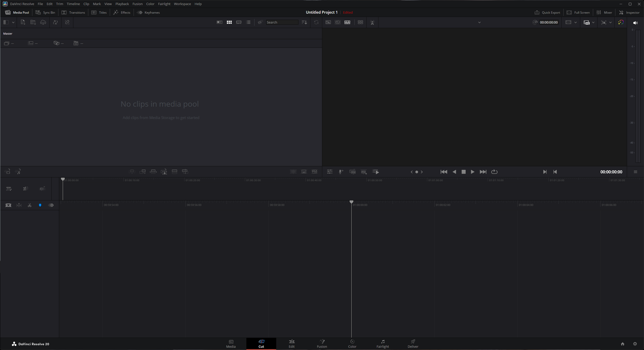The image size is (644, 350).
Task: Import a media file into the pool
Action: [23, 22]
